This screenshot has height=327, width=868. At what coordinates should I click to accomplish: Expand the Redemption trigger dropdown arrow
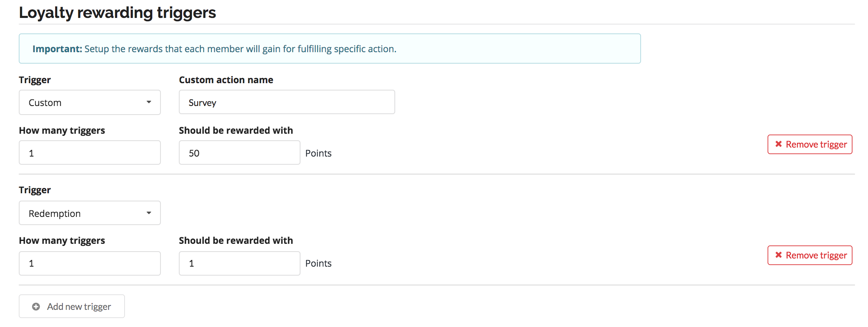click(x=149, y=213)
